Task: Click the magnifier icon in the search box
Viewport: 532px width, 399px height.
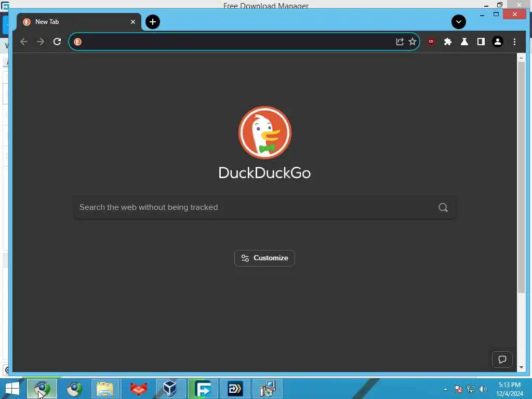Action: click(443, 207)
